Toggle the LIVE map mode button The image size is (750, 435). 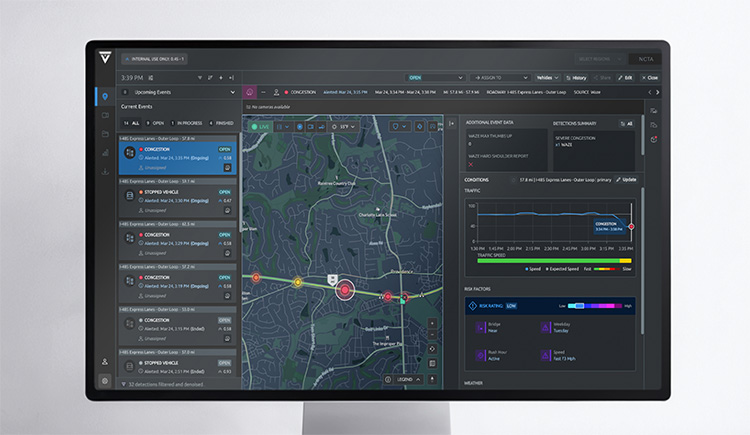[260, 127]
